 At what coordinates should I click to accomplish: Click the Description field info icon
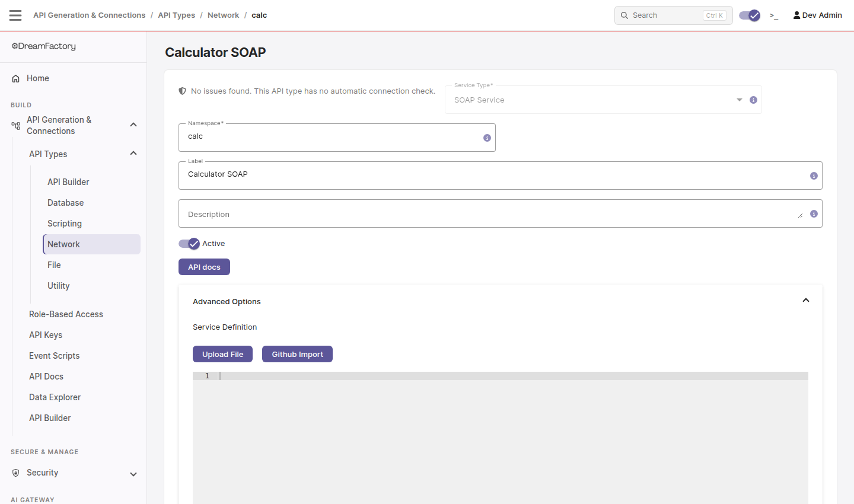[x=814, y=213]
